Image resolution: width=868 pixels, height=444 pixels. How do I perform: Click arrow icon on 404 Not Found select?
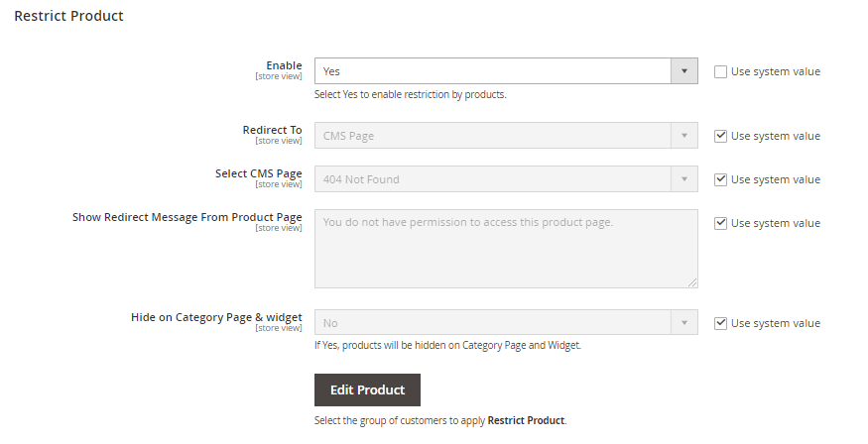pyautogui.click(x=684, y=179)
